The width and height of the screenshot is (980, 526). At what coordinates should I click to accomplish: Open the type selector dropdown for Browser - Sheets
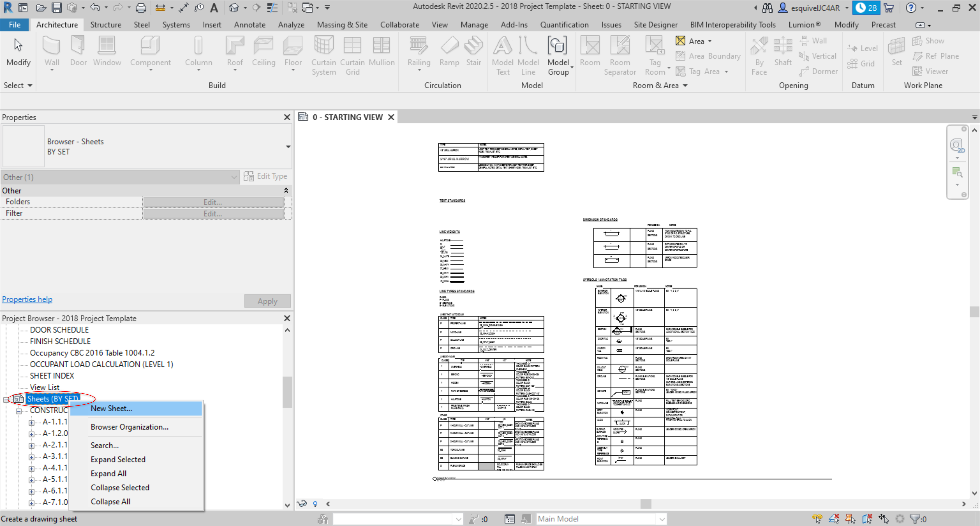(288, 147)
